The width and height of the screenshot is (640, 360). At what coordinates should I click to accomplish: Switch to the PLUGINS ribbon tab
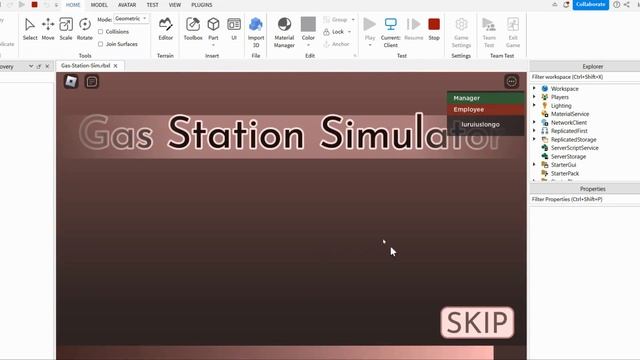(202, 5)
